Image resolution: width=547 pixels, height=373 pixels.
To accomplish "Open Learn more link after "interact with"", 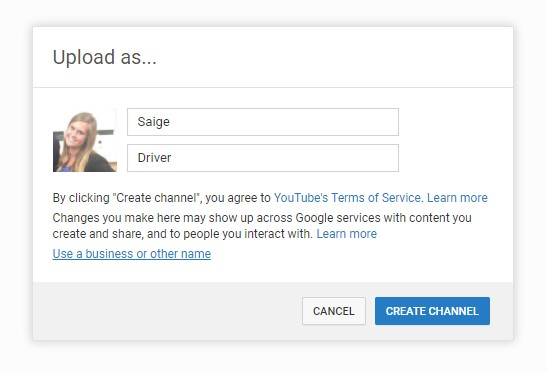I will [346, 234].
